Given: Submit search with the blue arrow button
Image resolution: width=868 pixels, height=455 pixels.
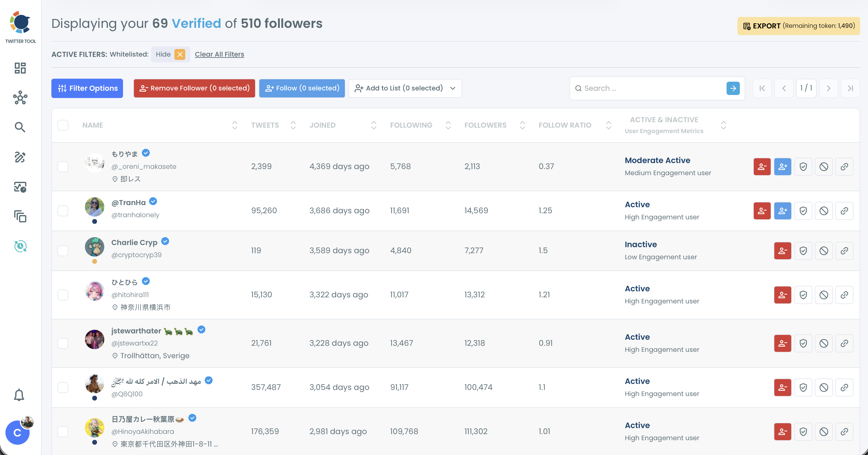Looking at the screenshot, I should (x=733, y=88).
